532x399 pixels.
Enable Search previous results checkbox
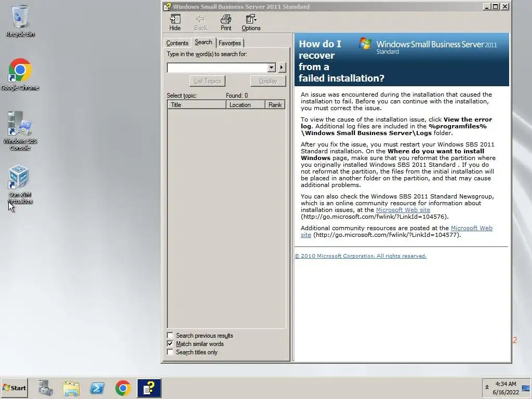(x=170, y=335)
